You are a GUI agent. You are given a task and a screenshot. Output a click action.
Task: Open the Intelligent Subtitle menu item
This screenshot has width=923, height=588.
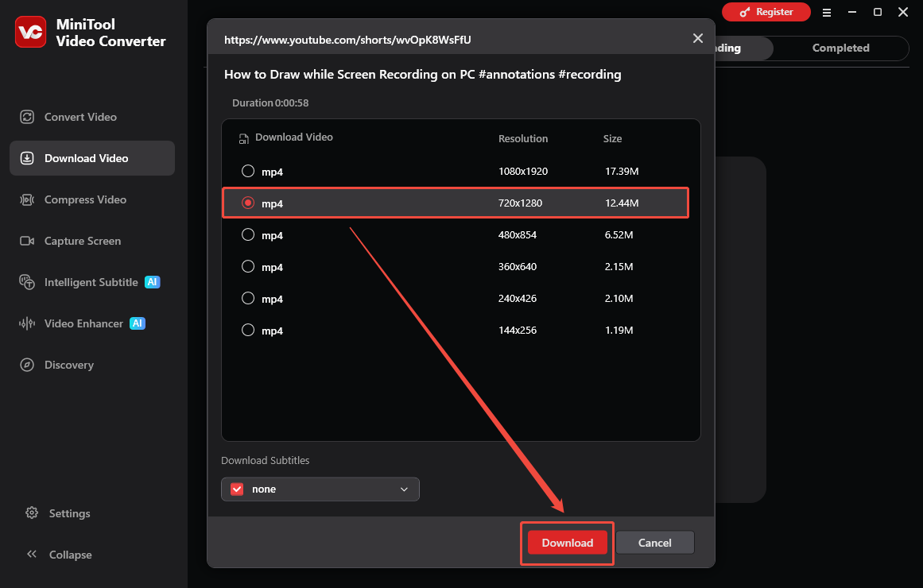(92, 282)
